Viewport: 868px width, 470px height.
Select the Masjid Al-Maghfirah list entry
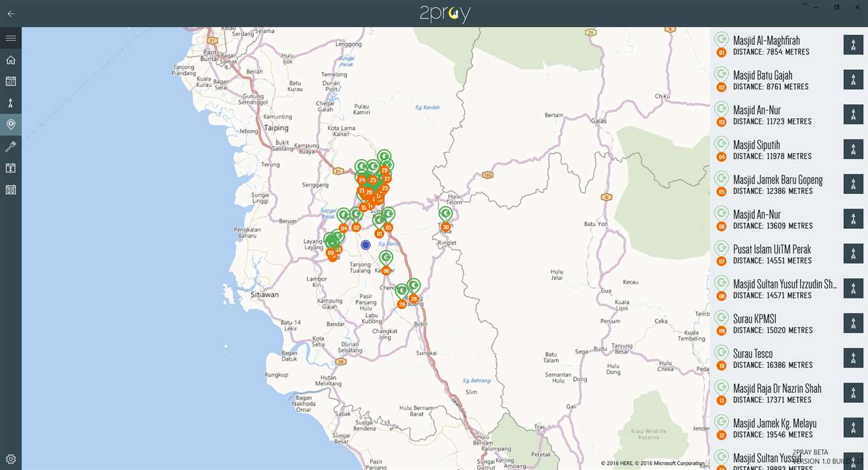(x=788, y=45)
